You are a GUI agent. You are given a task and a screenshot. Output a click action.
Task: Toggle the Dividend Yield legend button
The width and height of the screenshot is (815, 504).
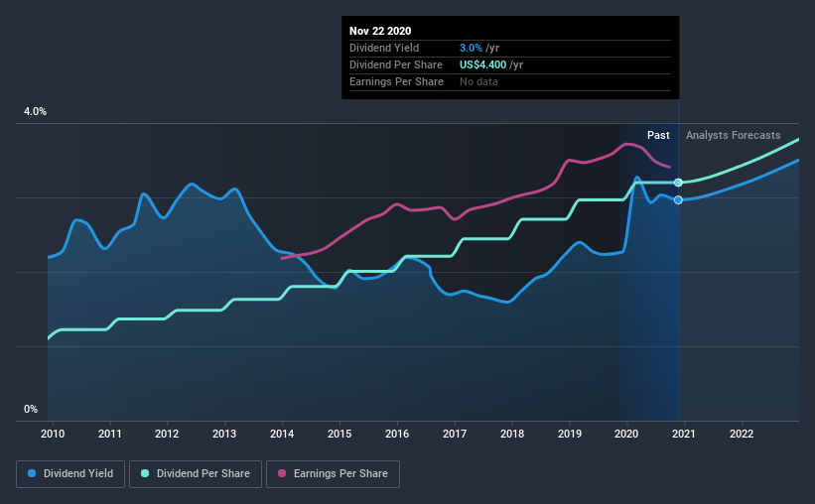pos(70,474)
